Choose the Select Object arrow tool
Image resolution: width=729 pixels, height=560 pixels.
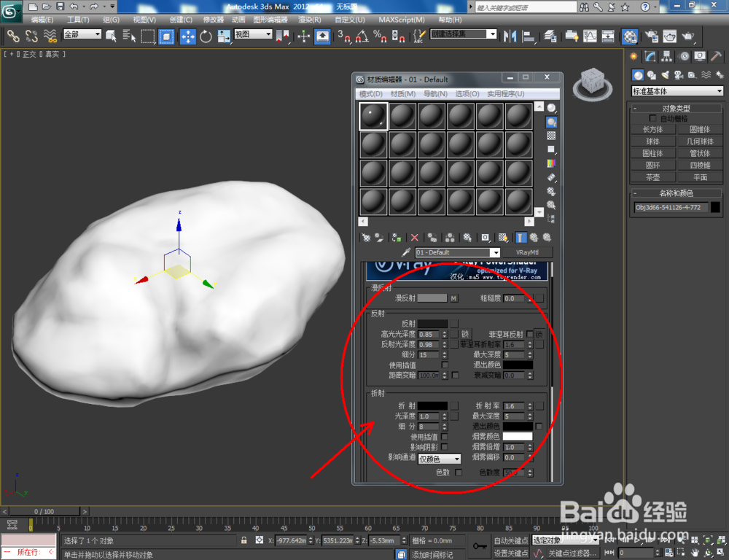[x=111, y=36]
